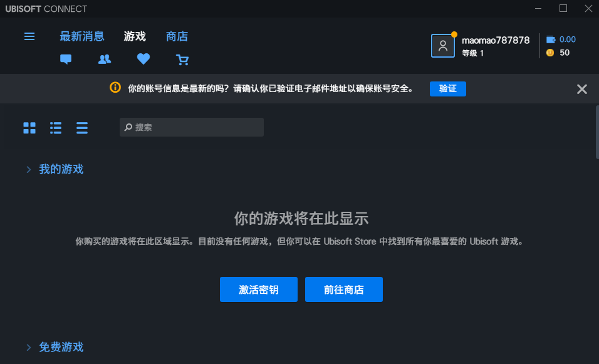Switch to the 商店 tab

click(x=176, y=36)
